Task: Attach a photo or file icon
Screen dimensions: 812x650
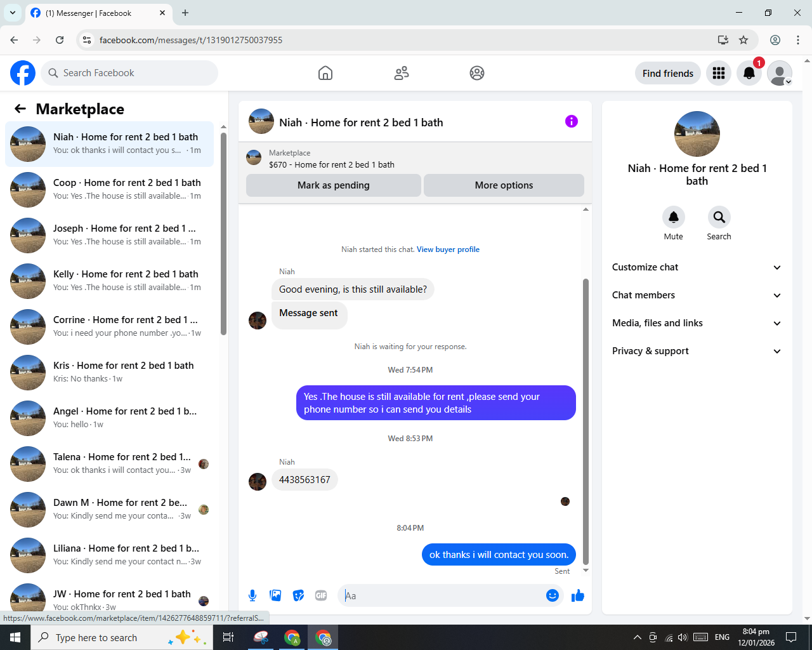Action: (275, 595)
